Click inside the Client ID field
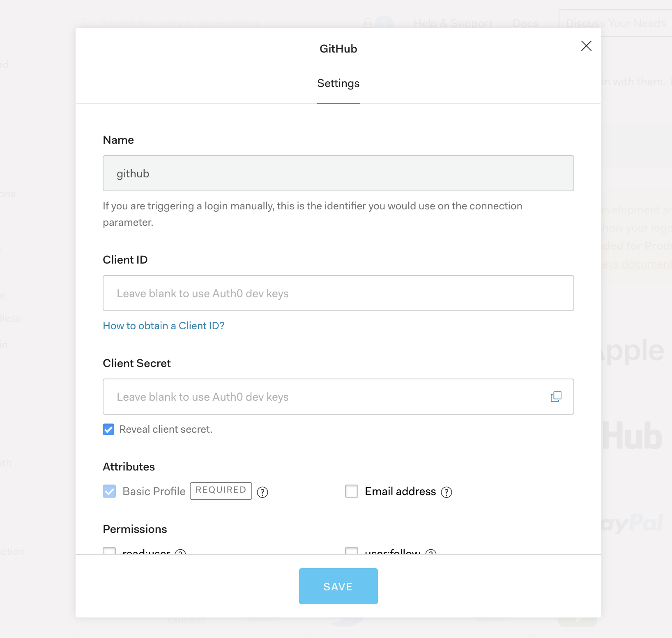Screen dimensions: 672x638 [x=338, y=293]
